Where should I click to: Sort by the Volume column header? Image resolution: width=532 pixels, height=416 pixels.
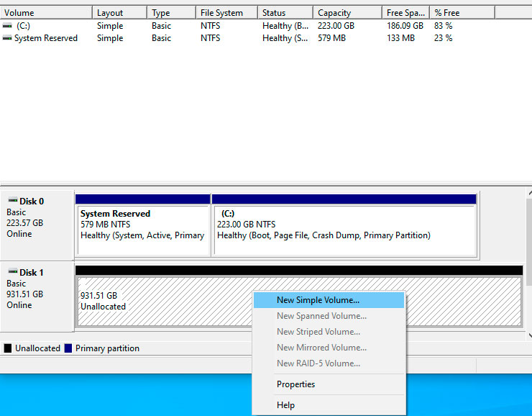click(46, 13)
